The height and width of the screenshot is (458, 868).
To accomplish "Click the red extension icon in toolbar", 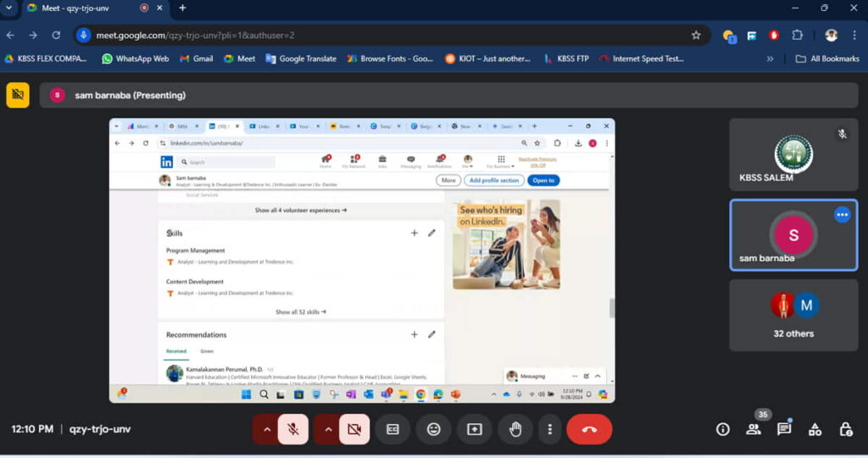I will (774, 35).
